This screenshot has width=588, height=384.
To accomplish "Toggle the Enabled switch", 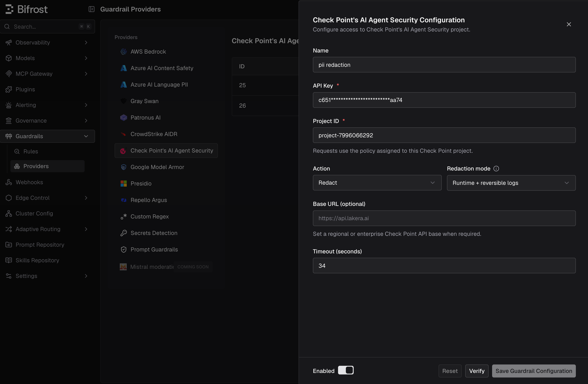I will coord(346,370).
